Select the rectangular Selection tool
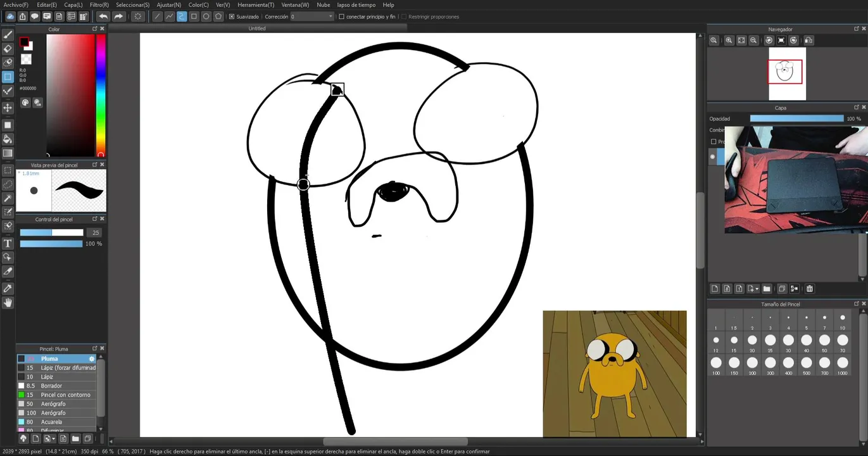This screenshot has height=456, width=868. click(8, 170)
